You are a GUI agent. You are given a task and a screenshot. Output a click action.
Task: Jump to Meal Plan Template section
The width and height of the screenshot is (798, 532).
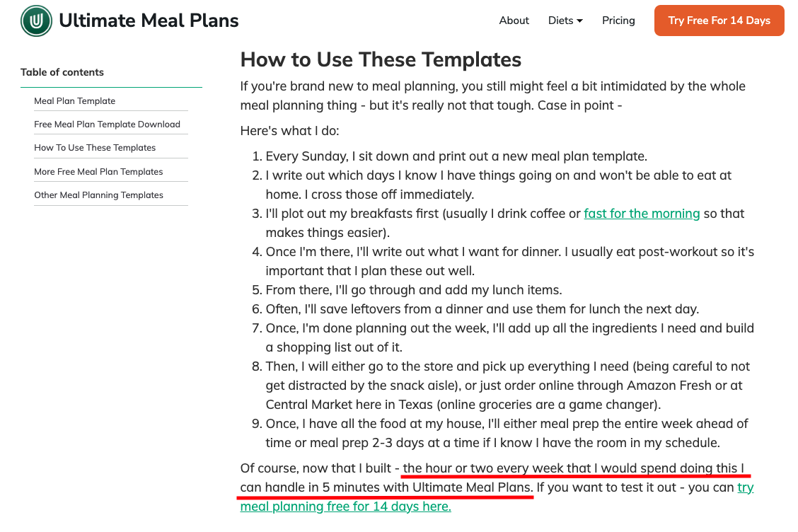pos(75,101)
